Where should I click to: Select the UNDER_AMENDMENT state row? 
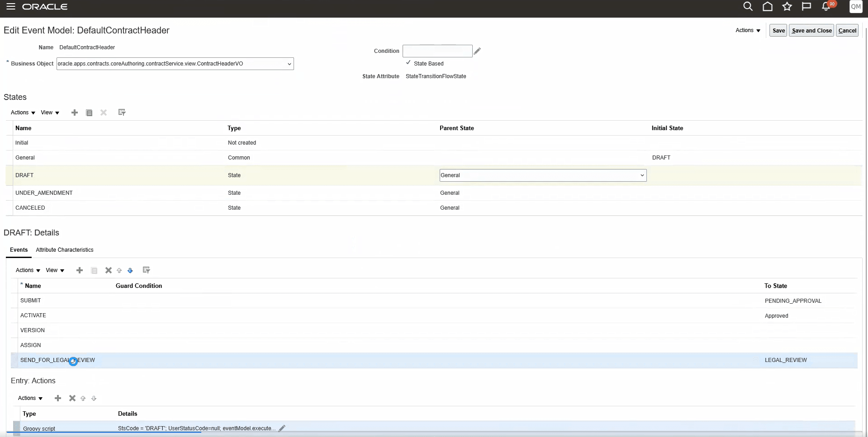(x=434, y=193)
